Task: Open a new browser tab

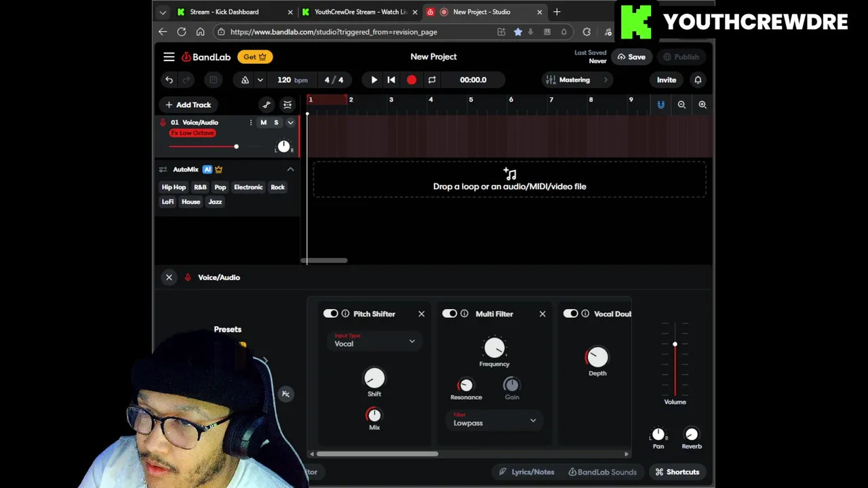Action: click(x=557, y=12)
